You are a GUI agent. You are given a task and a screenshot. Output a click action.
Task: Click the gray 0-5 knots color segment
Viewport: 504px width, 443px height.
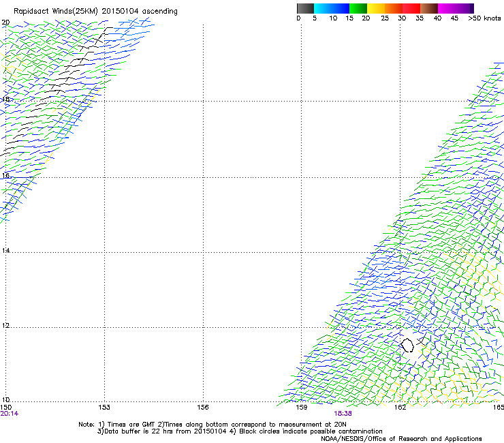[x=305, y=8]
